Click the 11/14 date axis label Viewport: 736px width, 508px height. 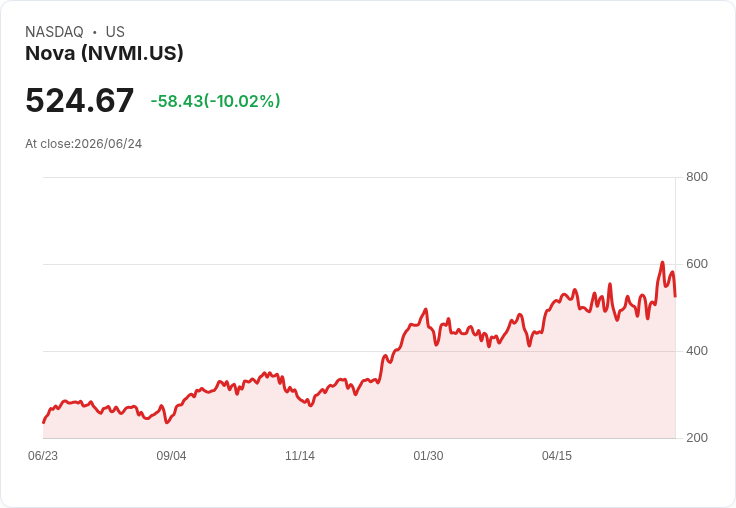[300, 456]
